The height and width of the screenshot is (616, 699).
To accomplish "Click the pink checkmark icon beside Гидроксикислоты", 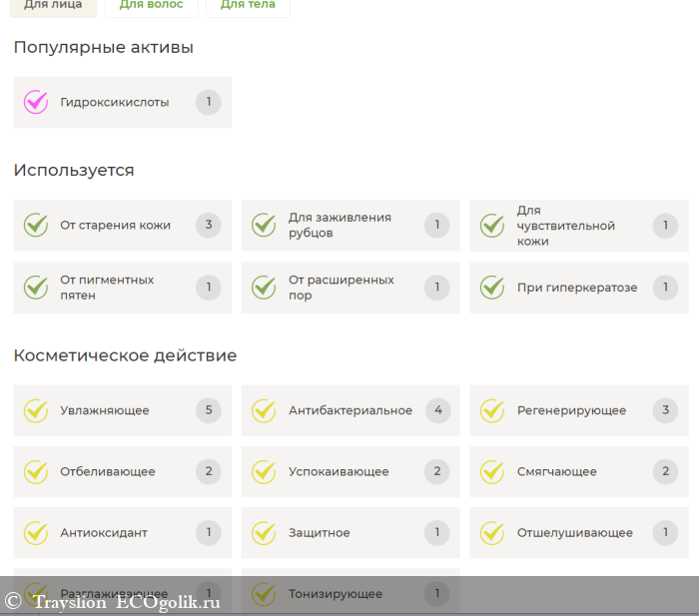I will (x=36, y=102).
